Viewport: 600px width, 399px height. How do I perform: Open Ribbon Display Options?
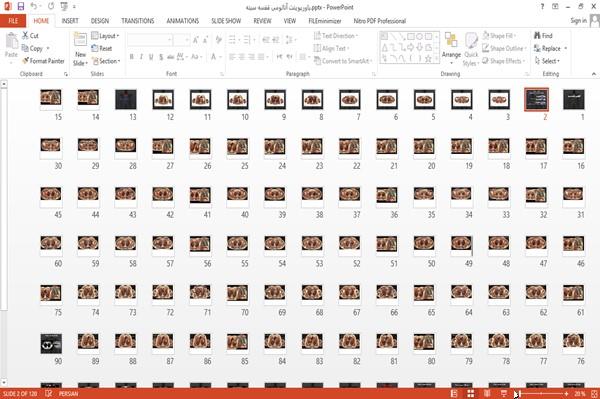pyautogui.click(x=555, y=7)
